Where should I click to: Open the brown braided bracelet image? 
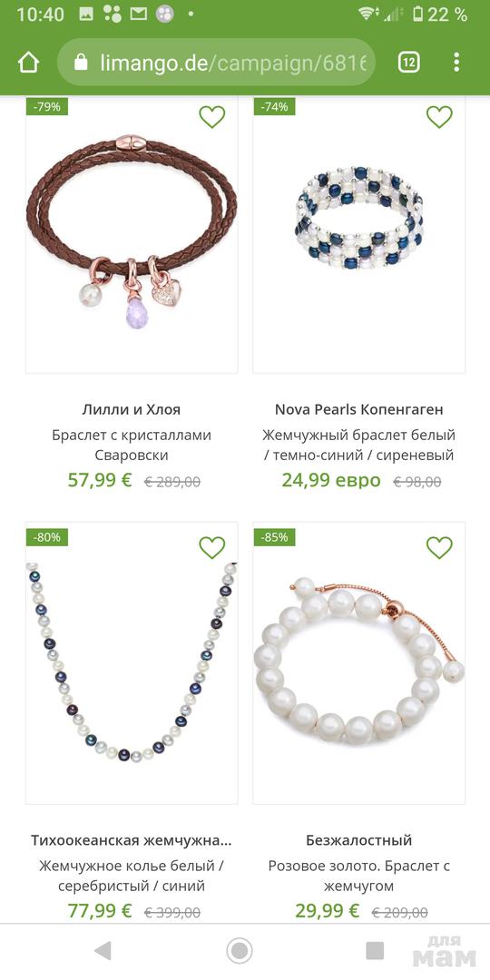(x=132, y=234)
